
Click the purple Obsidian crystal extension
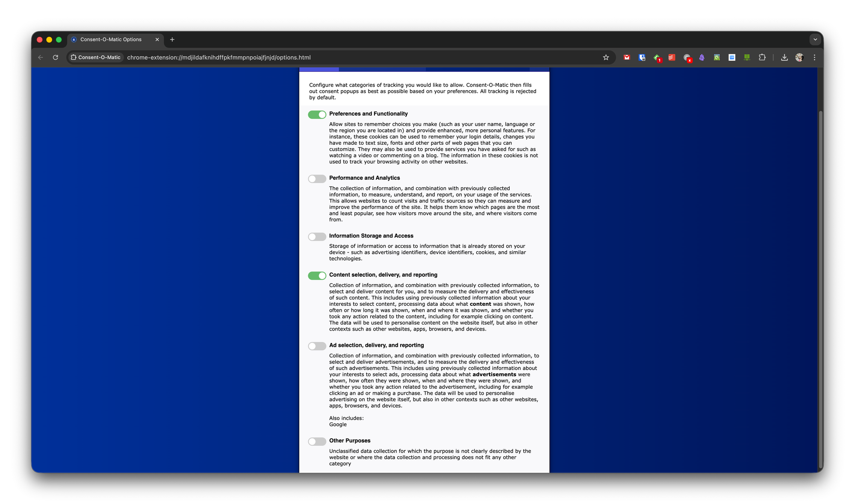pyautogui.click(x=702, y=57)
